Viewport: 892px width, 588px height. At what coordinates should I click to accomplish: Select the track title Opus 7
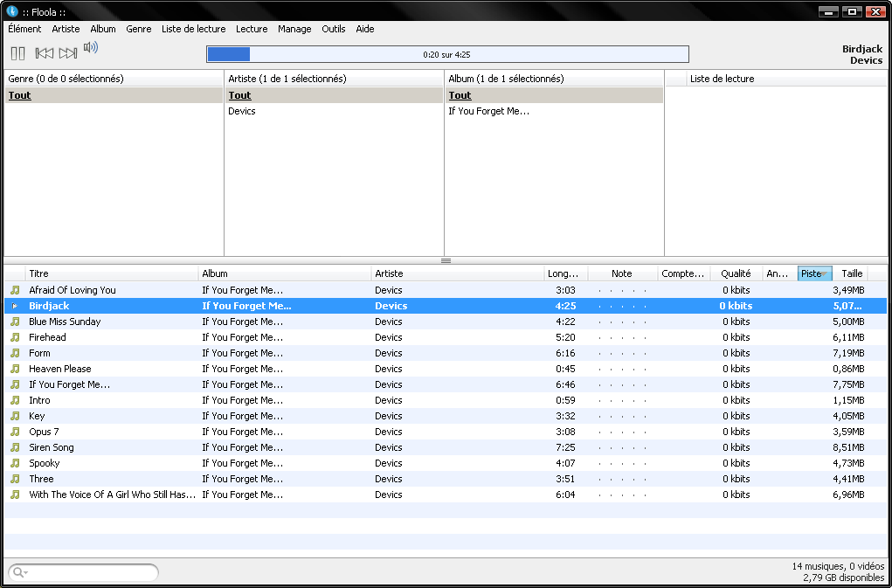pyautogui.click(x=44, y=432)
